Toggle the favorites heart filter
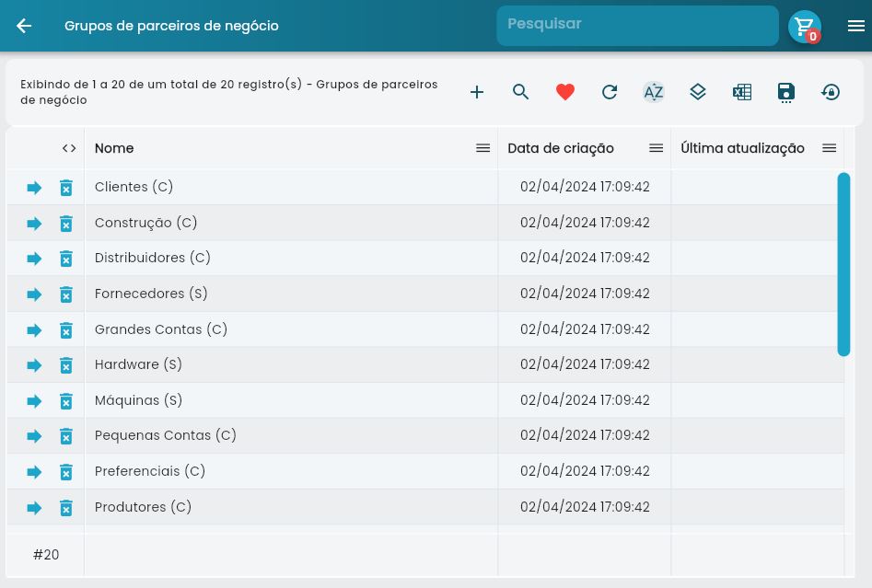 (x=565, y=92)
